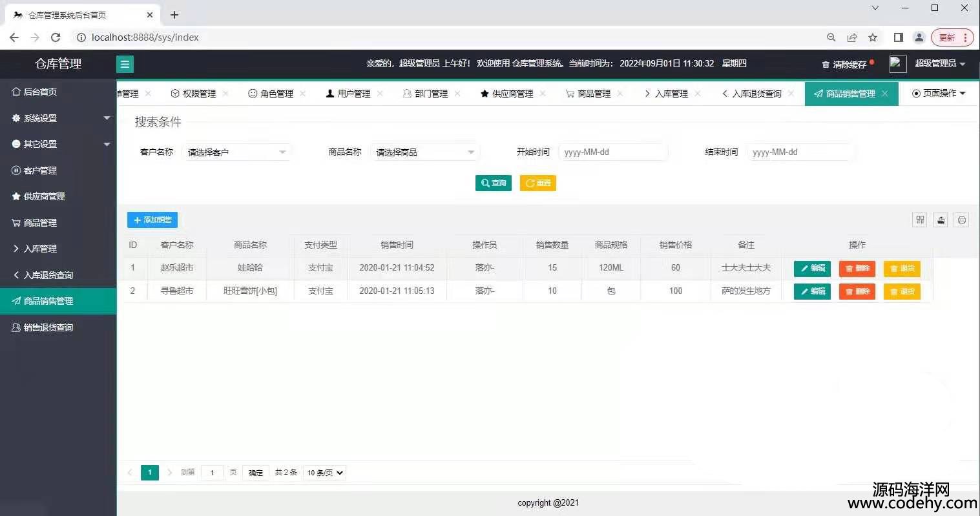Expand 系统设置 sidebar menu
This screenshot has height=516, width=980.
pos(58,118)
